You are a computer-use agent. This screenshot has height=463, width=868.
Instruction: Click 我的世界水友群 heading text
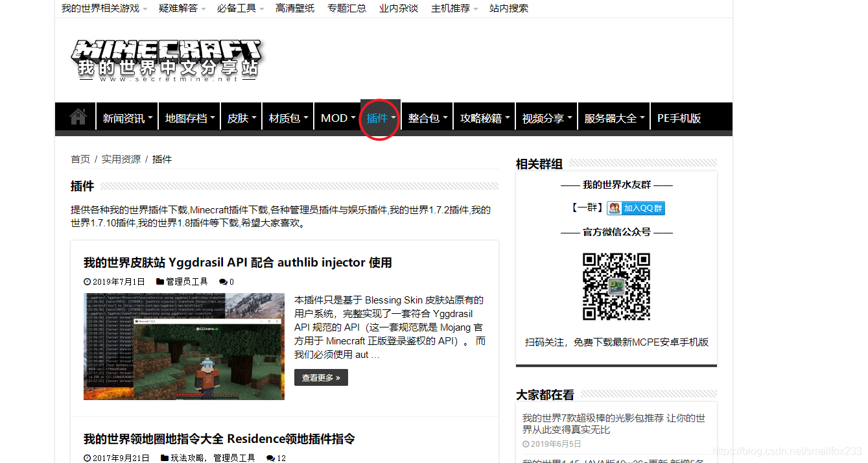point(616,185)
